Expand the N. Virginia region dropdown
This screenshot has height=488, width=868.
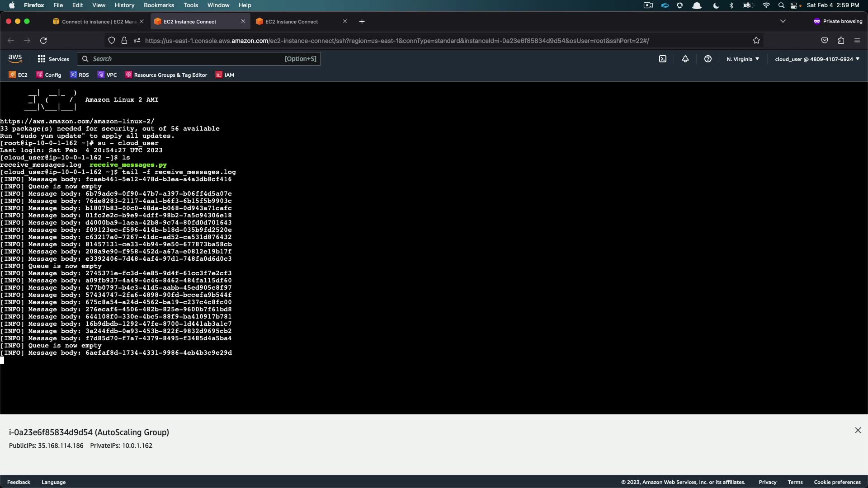pos(743,59)
